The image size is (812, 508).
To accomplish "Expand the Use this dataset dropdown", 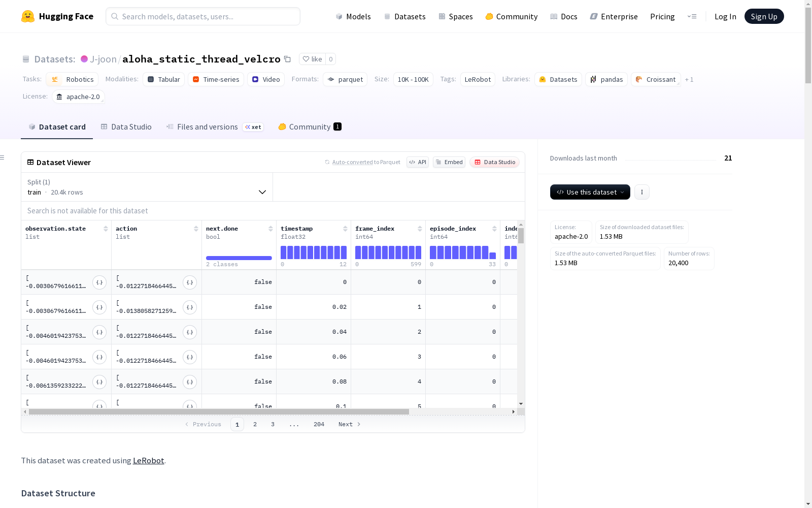I will pyautogui.click(x=590, y=192).
